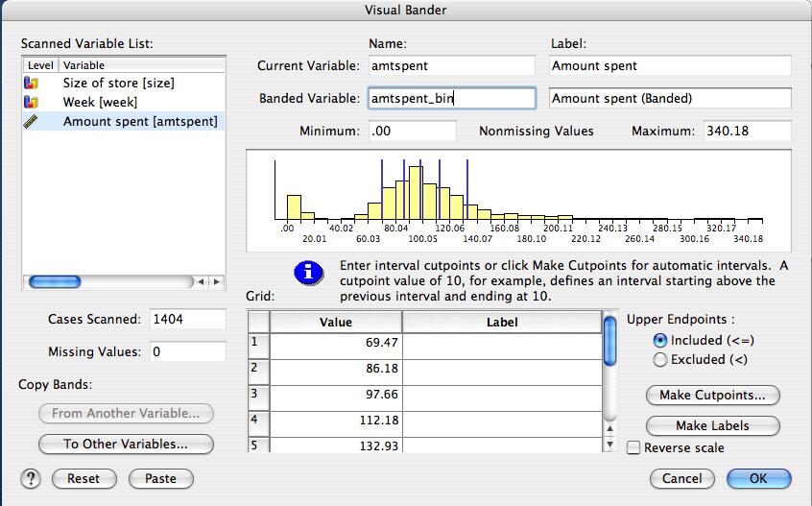Click the grid scroll down arrow
812x506 pixels.
click(610, 445)
